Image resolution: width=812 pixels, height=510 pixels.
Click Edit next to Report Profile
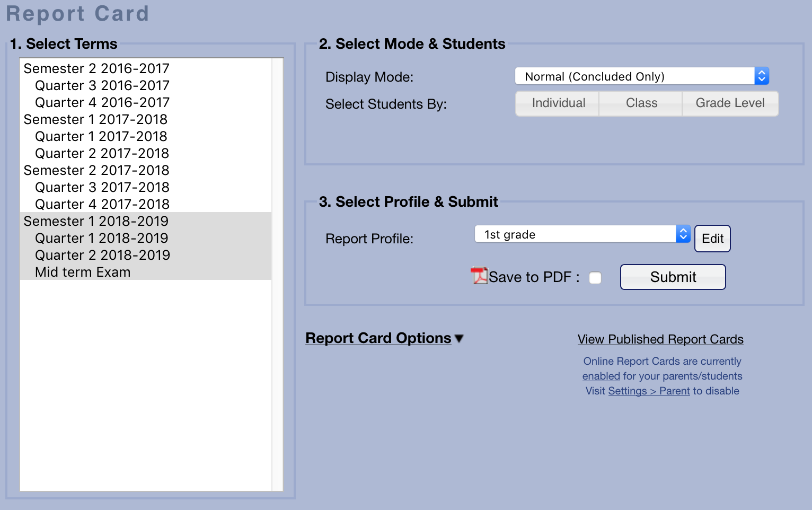[x=712, y=239]
